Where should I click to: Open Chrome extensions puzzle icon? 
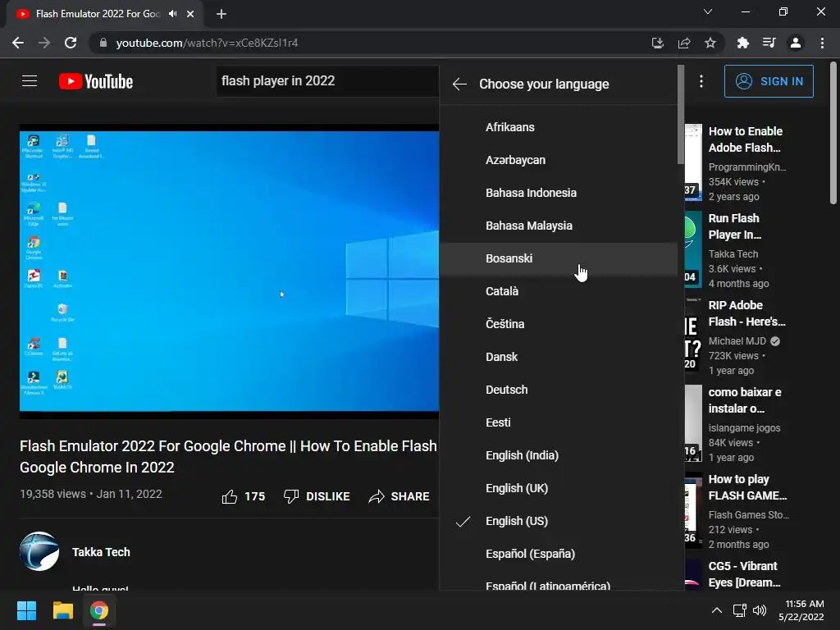742,43
